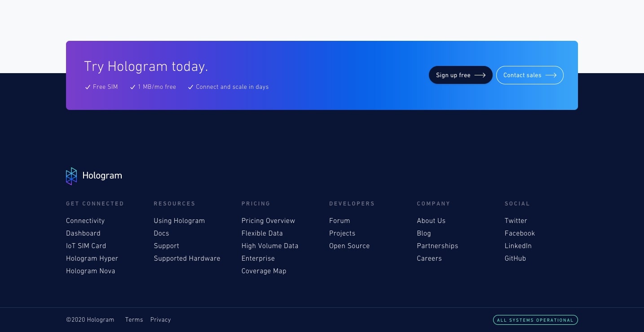Screen dimensions: 644x332
Task: Visit Hologram's GitHub link
Action: 515,258
